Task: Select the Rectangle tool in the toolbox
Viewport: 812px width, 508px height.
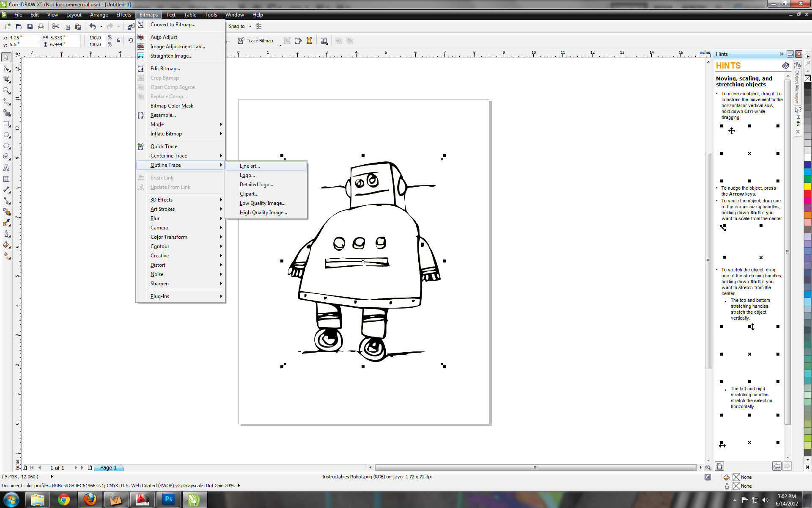Action: 6,124
